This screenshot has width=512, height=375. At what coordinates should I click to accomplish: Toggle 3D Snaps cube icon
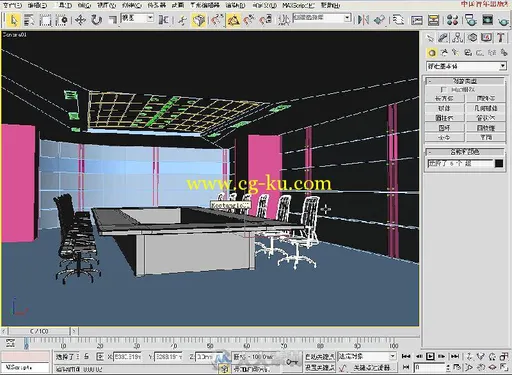click(x=199, y=20)
